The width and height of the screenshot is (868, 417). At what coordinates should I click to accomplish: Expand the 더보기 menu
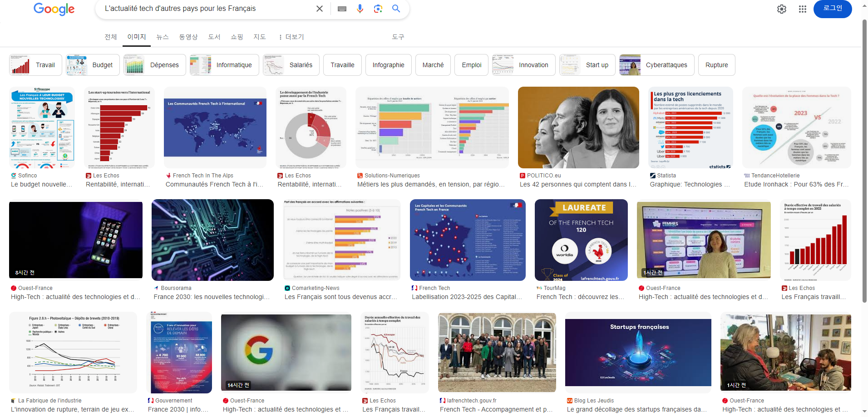tap(291, 37)
